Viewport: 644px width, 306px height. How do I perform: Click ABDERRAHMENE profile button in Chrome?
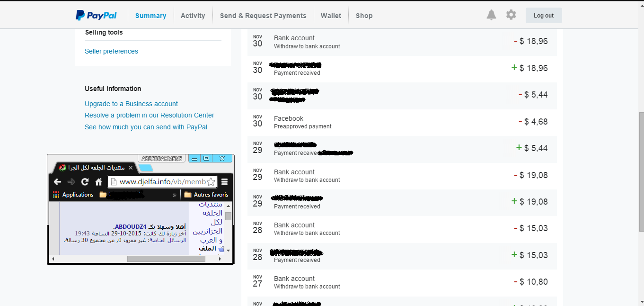coord(162,158)
